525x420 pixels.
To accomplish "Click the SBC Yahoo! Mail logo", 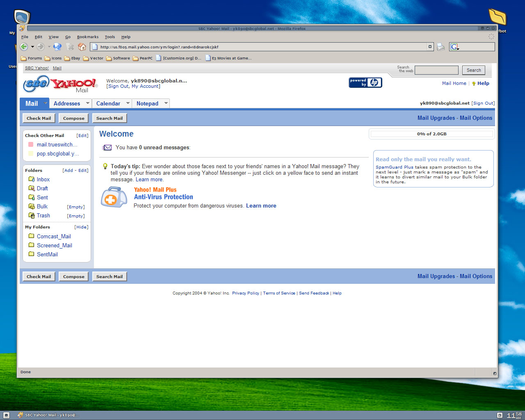I will click(60, 84).
